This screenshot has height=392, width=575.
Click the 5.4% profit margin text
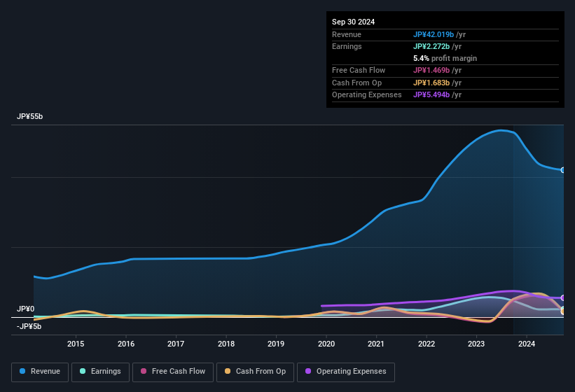point(445,58)
